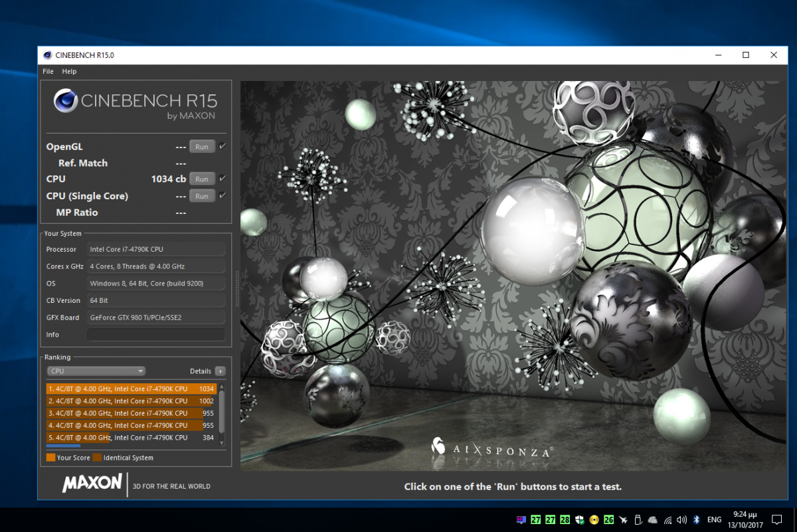Click the Identical System legend label
The width and height of the screenshot is (797, 532).
point(128,458)
